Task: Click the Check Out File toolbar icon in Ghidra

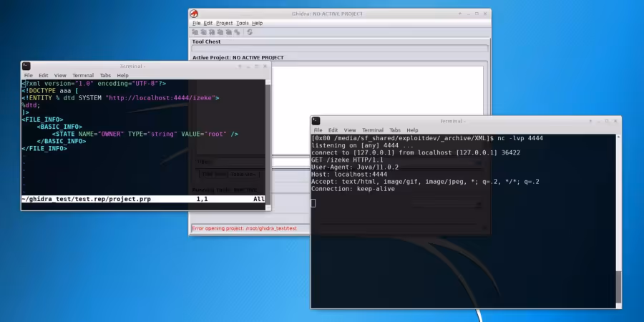Action: click(204, 32)
